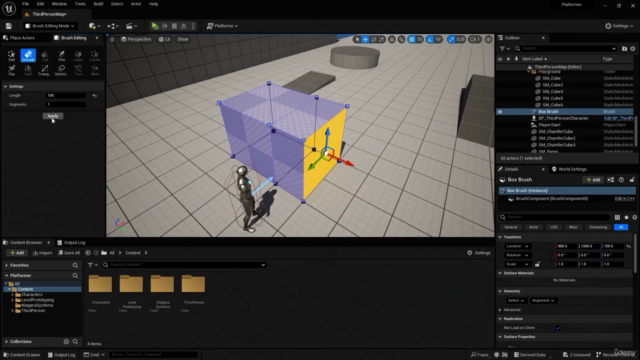
Task: Click the Play in editor button
Action: point(155,26)
